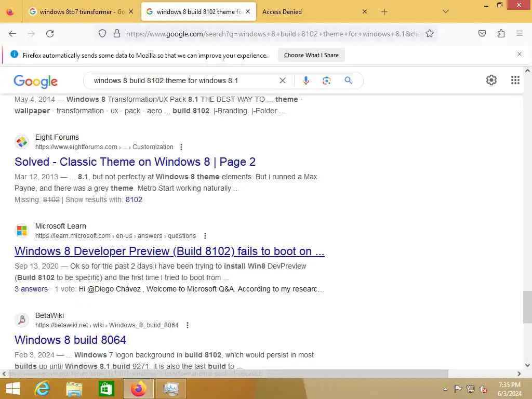
Task: Click the horizontal scrollbar right arrow
Action: [519, 374]
